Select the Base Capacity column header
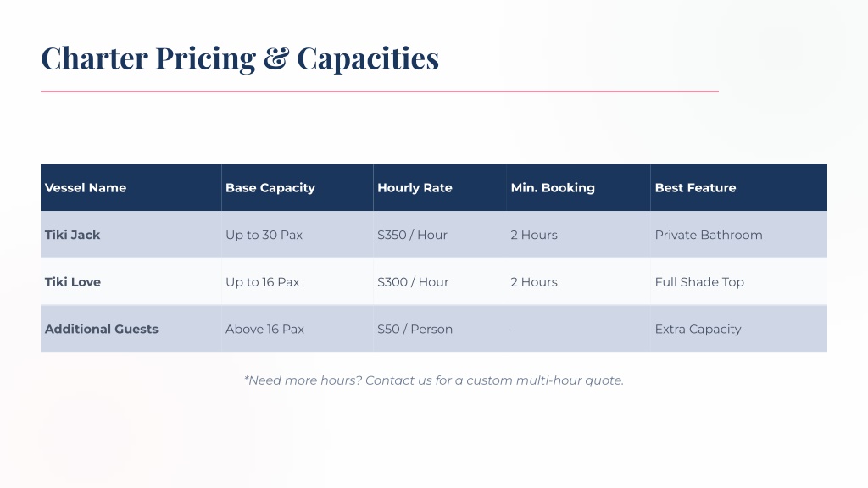Screen dimensions: 868x488 coord(298,187)
